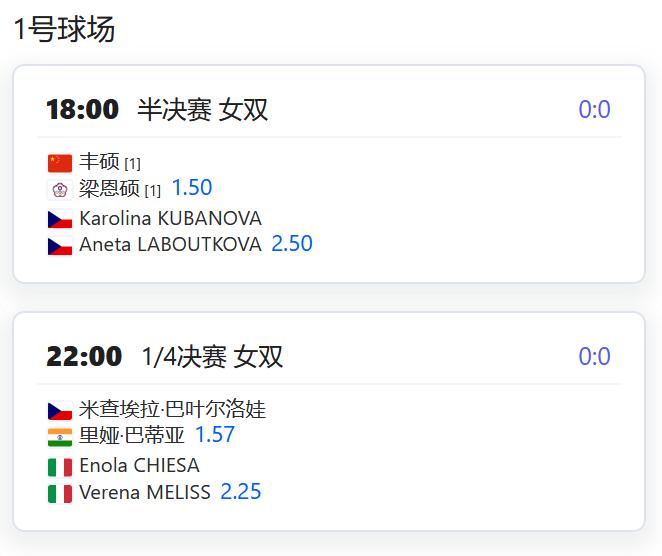Click the Czech flag next to Karolina KUBANOVA
The width and height of the screenshot is (662, 556).
click(x=60, y=220)
